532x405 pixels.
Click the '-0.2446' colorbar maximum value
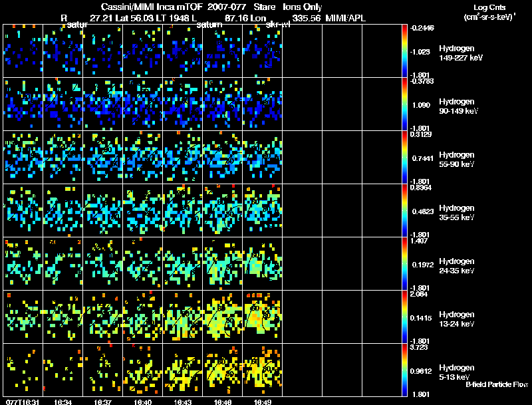coord(422,28)
